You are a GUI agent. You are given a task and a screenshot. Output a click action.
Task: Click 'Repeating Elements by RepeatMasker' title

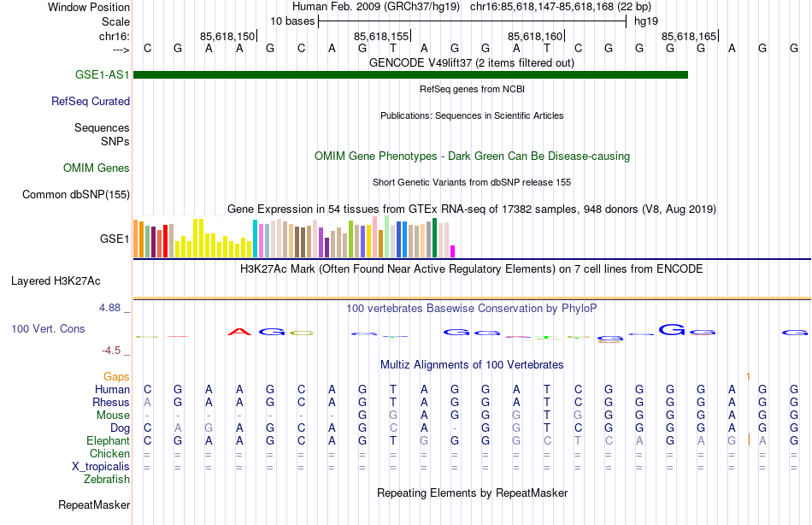pyautogui.click(x=473, y=493)
